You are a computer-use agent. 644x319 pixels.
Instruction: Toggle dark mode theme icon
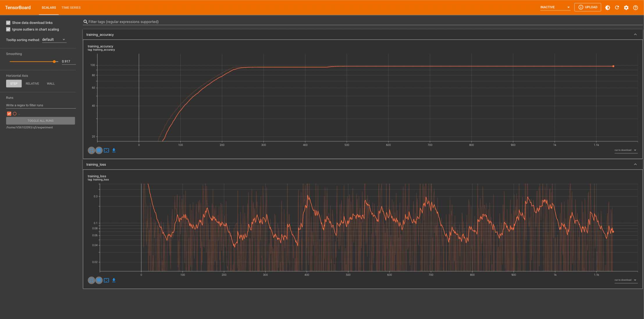pyautogui.click(x=608, y=8)
